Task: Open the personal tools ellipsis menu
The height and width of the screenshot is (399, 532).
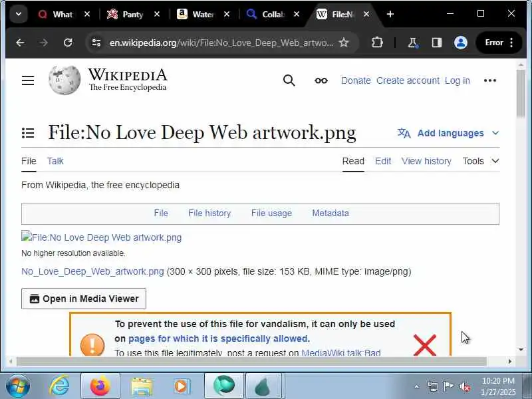Action: tap(490, 80)
